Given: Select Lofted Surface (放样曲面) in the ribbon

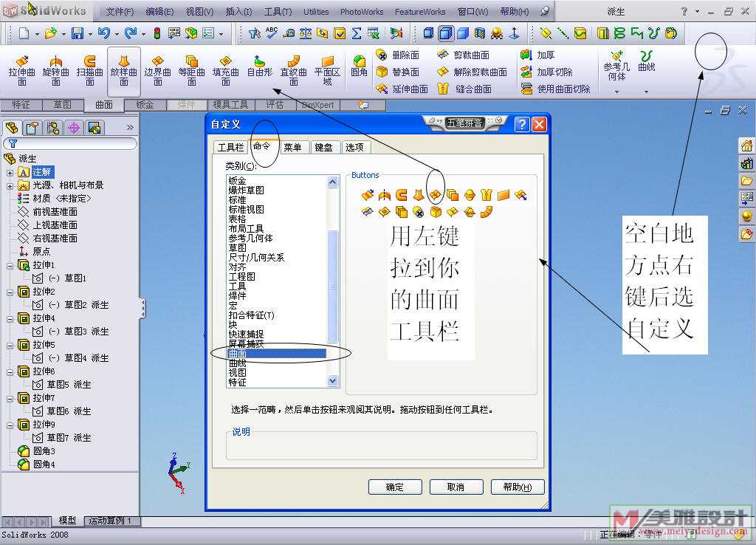Looking at the screenshot, I should [x=124, y=70].
